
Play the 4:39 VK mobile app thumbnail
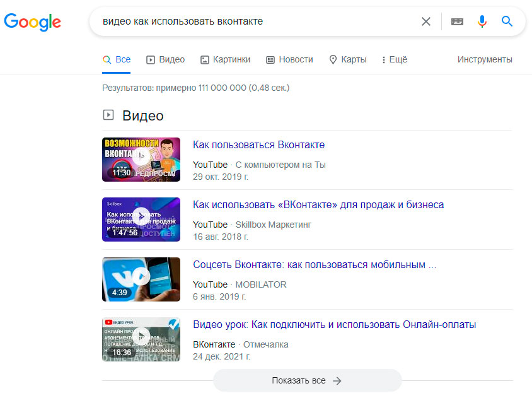(x=141, y=279)
